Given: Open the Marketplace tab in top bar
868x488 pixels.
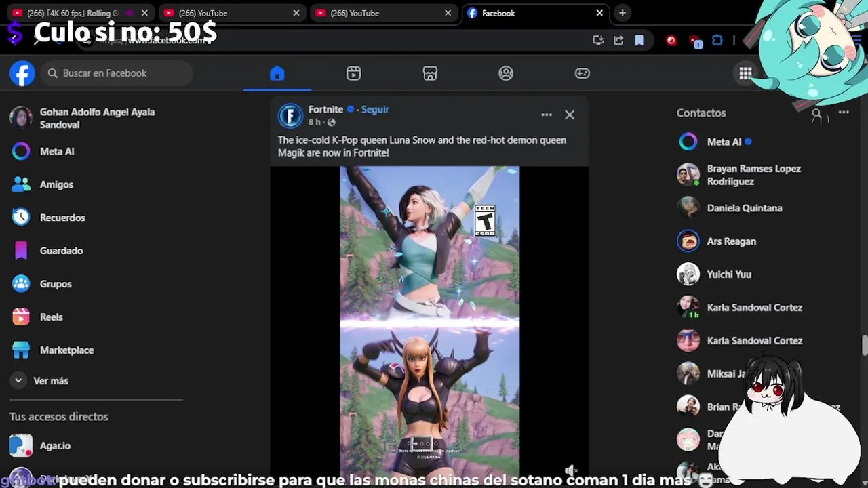Looking at the screenshot, I should pyautogui.click(x=430, y=73).
